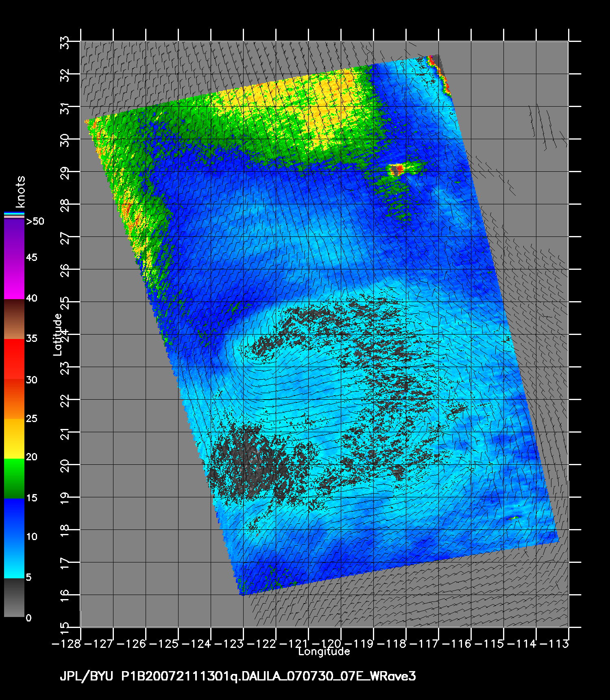The image size is (610, 700).
Task: Click the cyan 5–10 knots colorbar segment
Action: (x=14, y=558)
